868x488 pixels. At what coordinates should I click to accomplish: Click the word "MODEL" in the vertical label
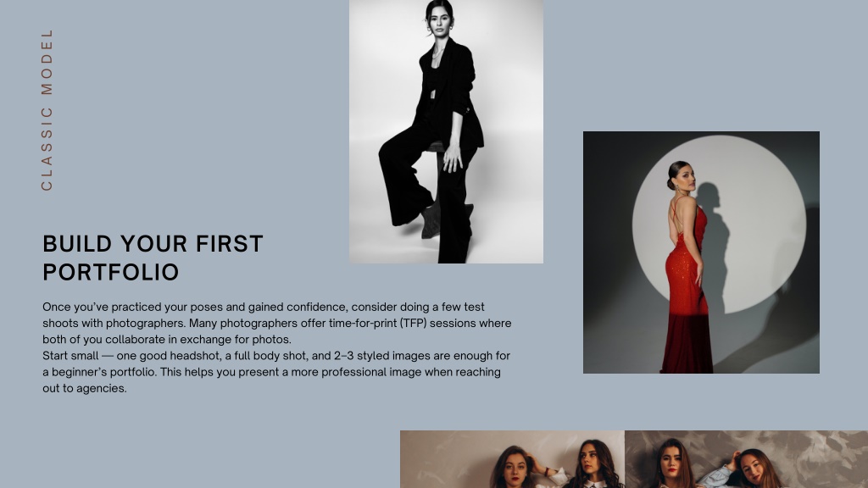click(x=47, y=62)
